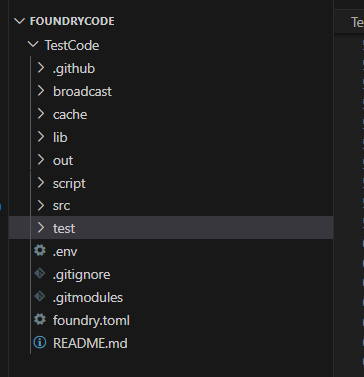Select the broadcast folder name

click(82, 91)
